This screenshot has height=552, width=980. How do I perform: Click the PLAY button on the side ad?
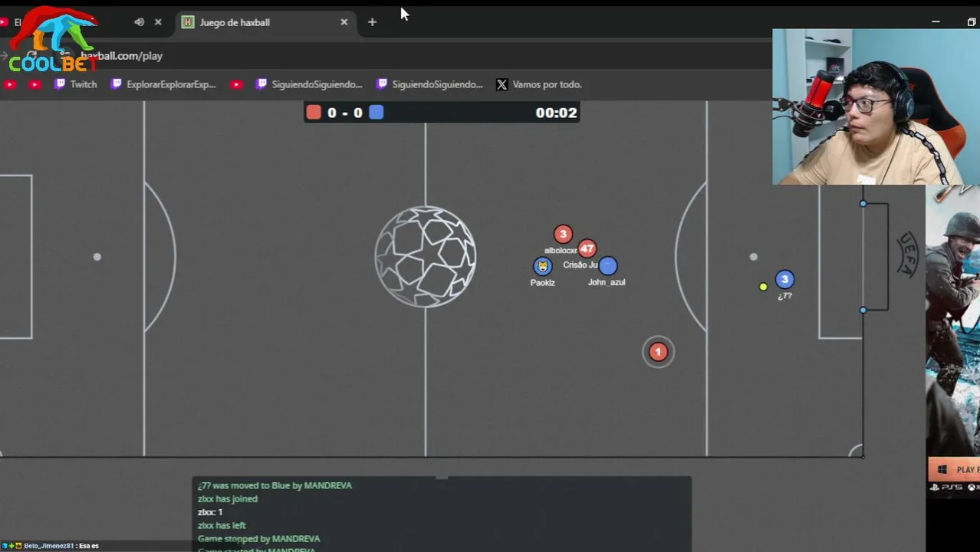coord(955,469)
